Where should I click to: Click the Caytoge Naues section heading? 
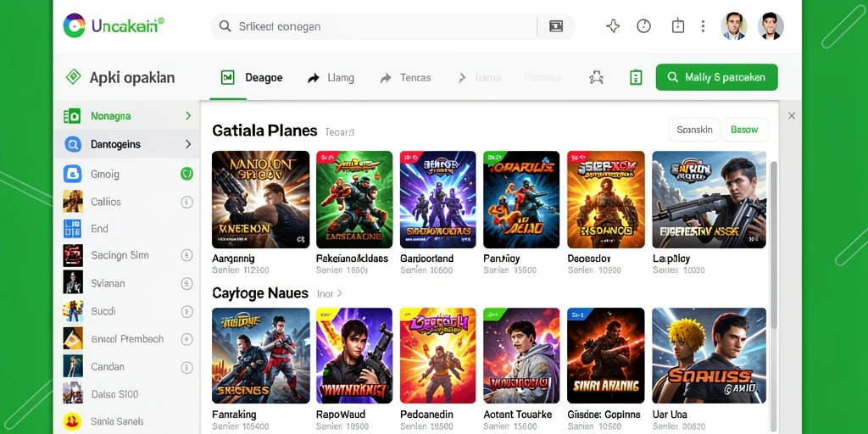260,292
